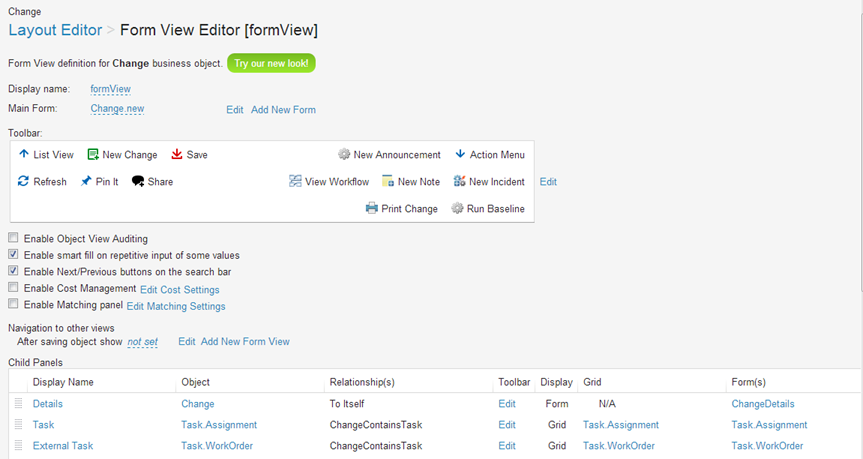Click the View Workflow toolbar icon
The width and height of the screenshot is (863, 459).
[295, 182]
